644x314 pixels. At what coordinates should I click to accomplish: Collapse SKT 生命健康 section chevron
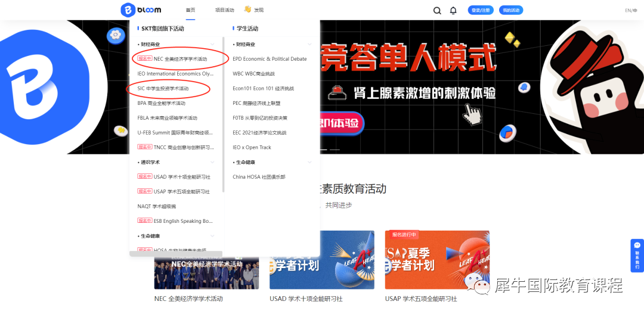click(212, 236)
